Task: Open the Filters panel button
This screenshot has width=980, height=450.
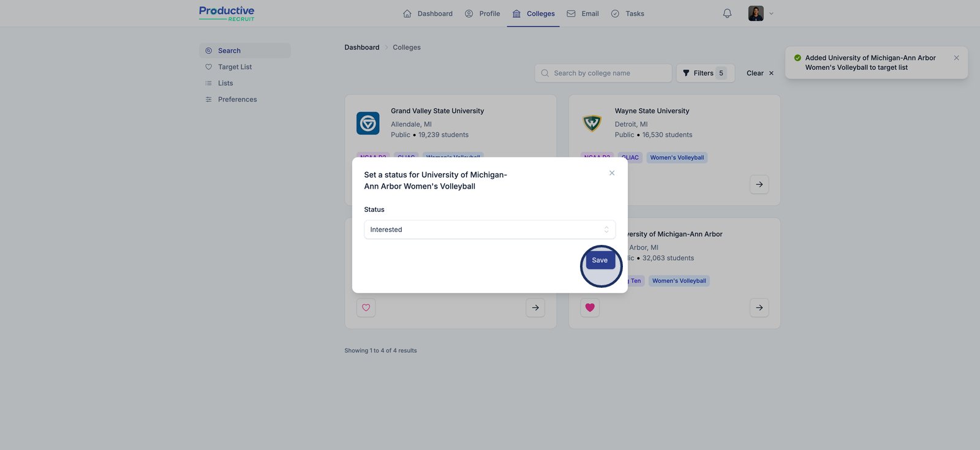Action: 704,73
